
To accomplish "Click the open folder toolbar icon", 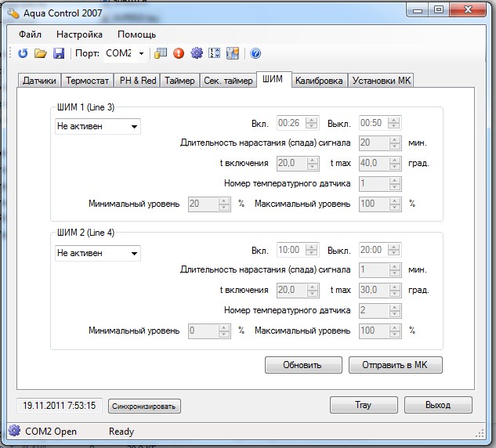I will (41, 53).
